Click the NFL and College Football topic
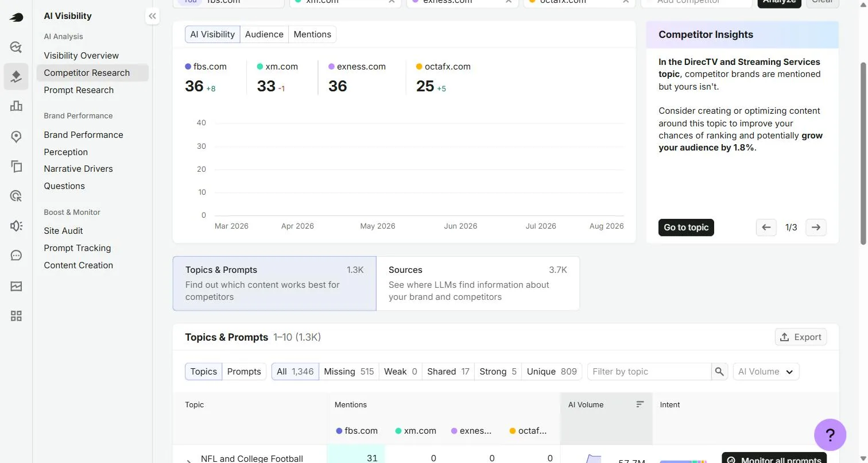Screen dimensions: 868x463 point(251,458)
